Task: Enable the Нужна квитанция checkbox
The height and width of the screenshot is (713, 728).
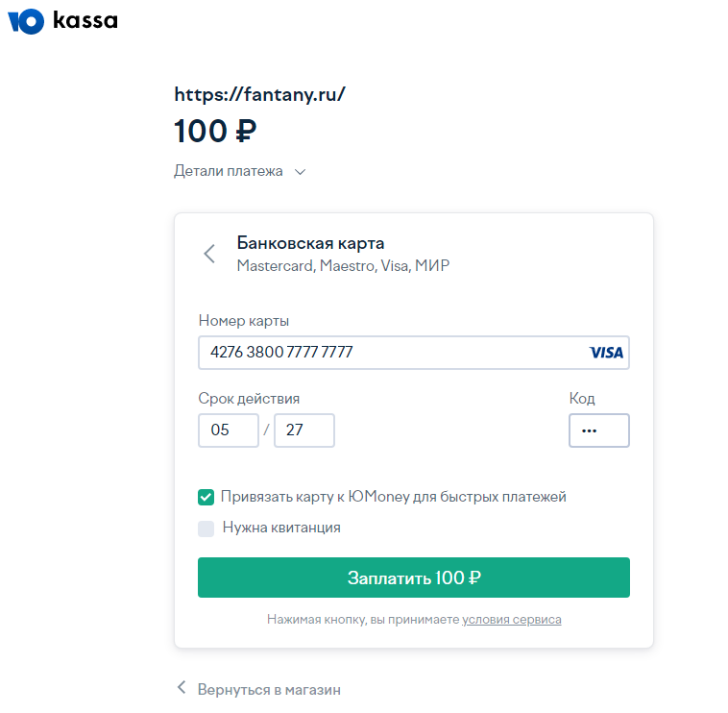Action: click(206, 528)
